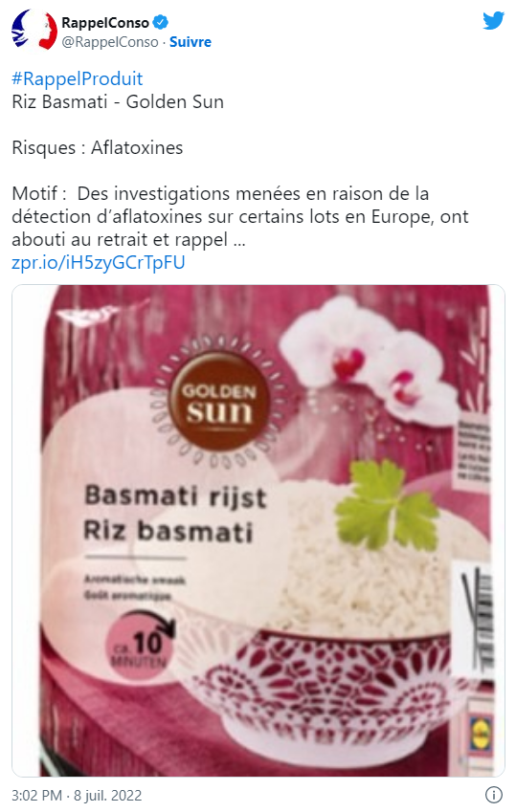Click the blue verified badge
The width and height of the screenshot is (516, 812).
(161, 23)
